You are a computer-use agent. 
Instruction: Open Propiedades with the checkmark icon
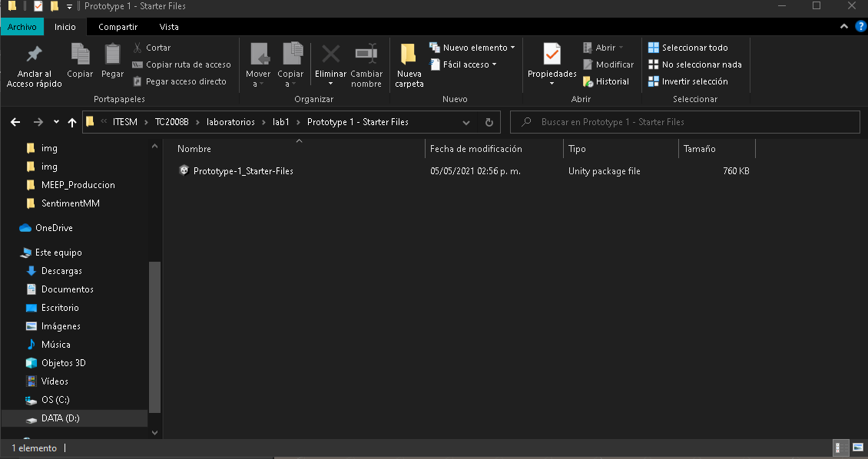(552, 54)
